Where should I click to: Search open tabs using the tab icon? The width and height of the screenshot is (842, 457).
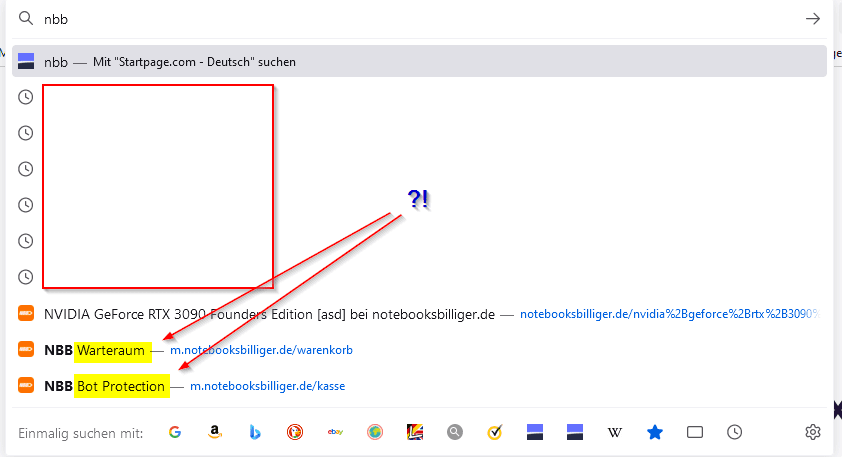coord(695,432)
